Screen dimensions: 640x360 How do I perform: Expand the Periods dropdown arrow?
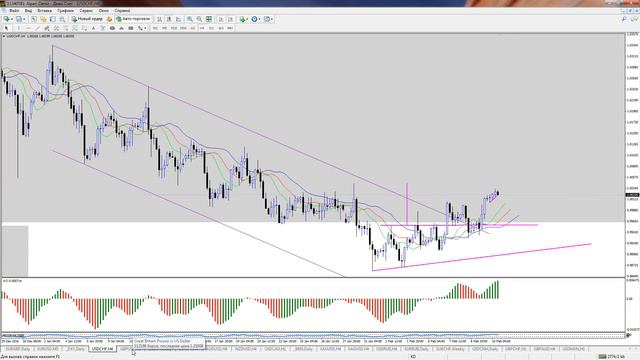pyautogui.click(x=260, y=19)
